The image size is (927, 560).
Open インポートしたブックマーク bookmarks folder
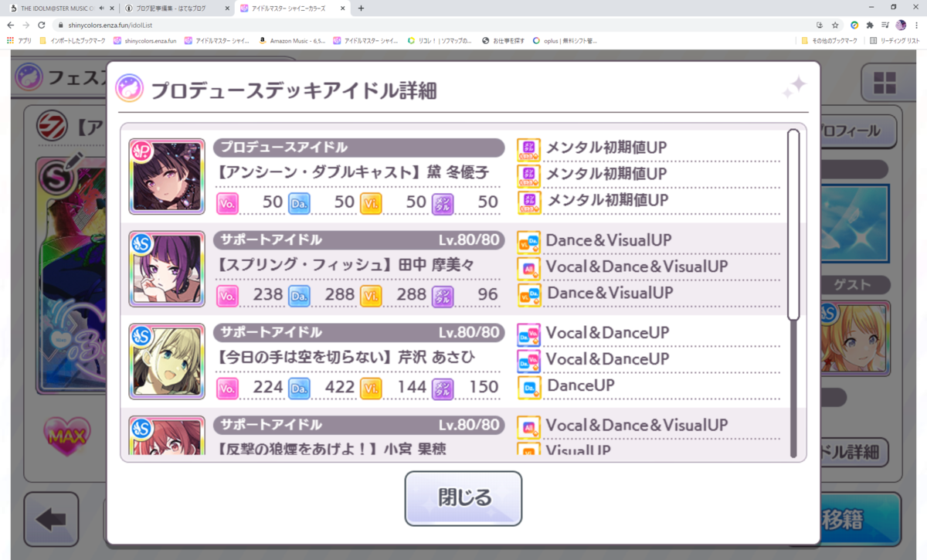click(x=72, y=41)
